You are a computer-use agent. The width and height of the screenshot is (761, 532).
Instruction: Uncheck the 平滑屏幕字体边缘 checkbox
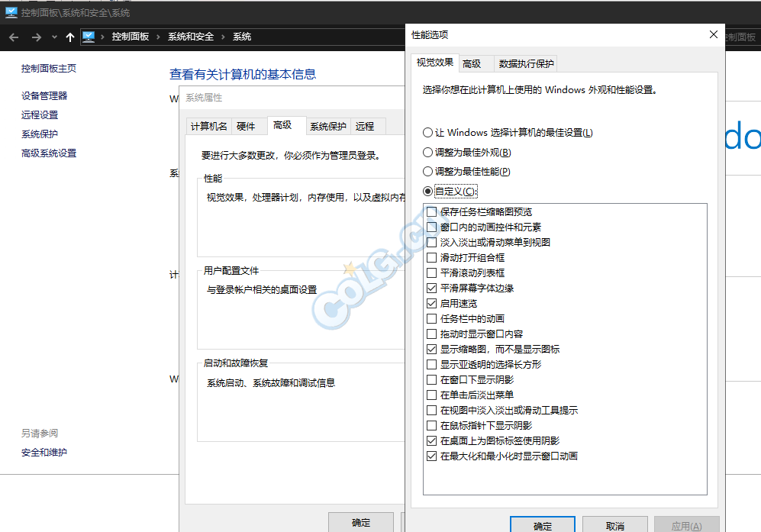point(432,288)
